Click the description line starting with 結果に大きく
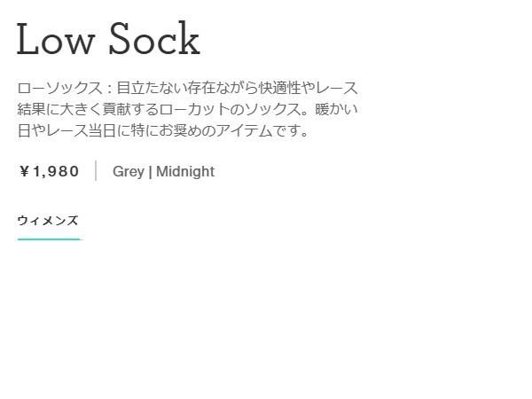This screenshot has height=399, width=532. pyautogui.click(x=187, y=110)
